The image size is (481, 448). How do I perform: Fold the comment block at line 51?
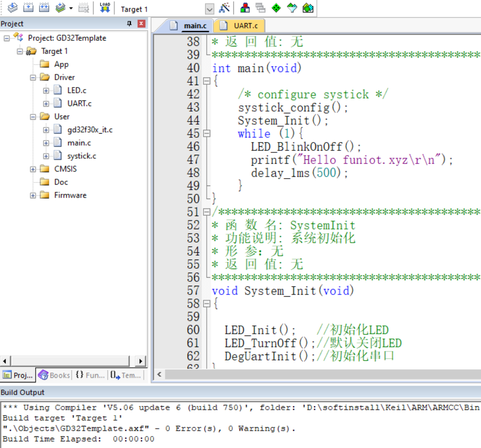pos(207,212)
